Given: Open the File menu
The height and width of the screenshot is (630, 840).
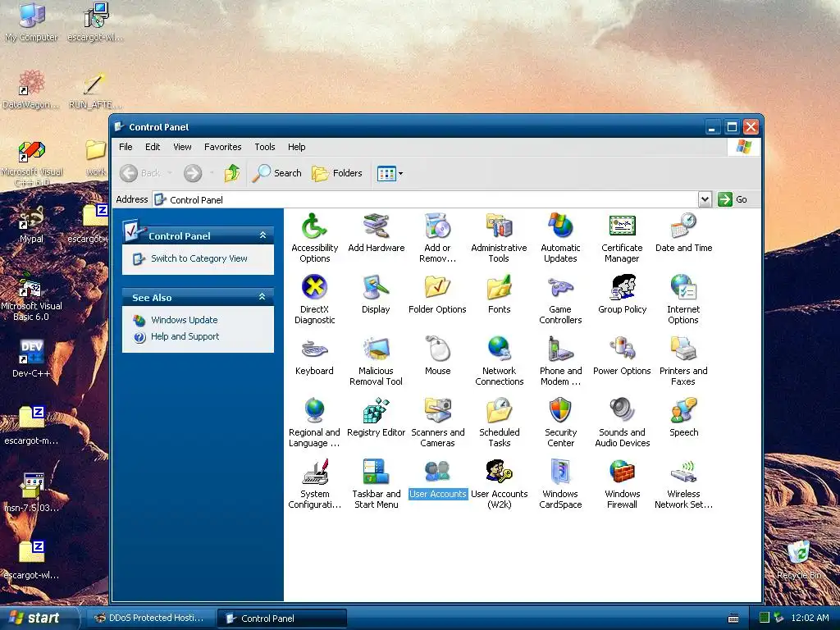Looking at the screenshot, I should point(126,147).
